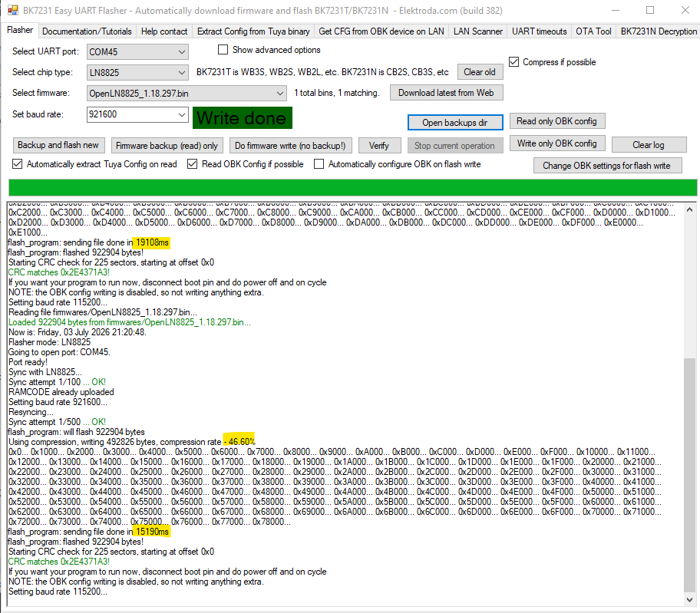Switch to the LAN Scanner tab

[477, 31]
